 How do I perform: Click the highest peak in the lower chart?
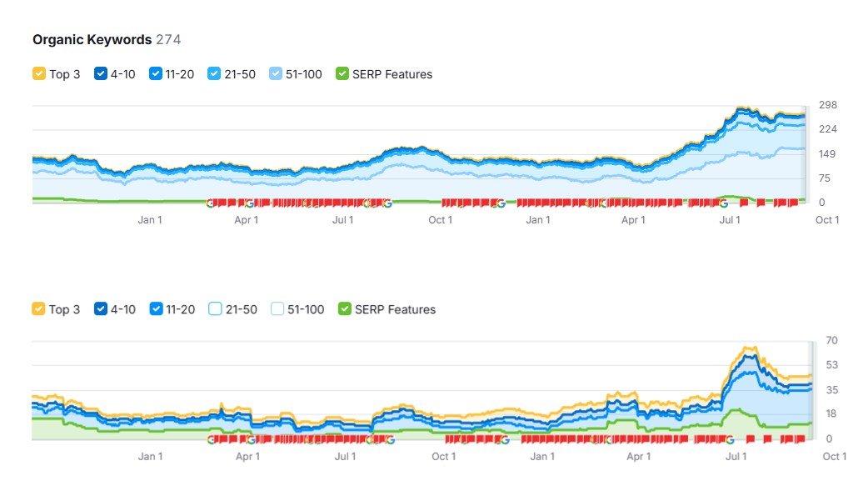pyautogui.click(x=748, y=347)
